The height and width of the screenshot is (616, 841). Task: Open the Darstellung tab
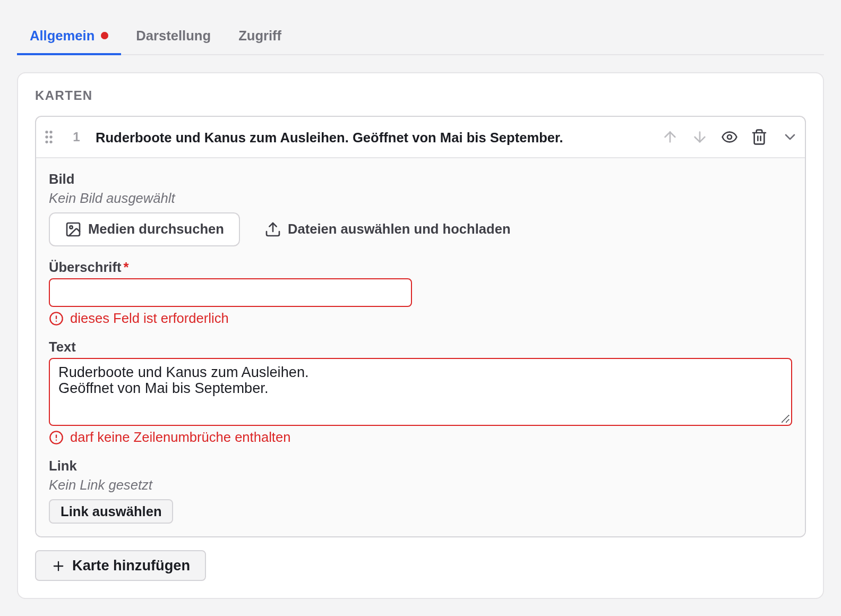pyautogui.click(x=173, y=36)
